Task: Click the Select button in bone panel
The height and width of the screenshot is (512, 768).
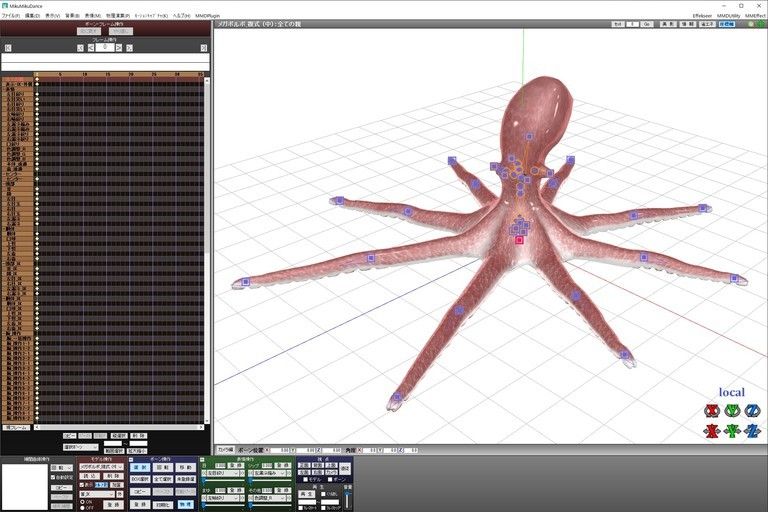Action: pyautogui.click(x=140, y=467)
